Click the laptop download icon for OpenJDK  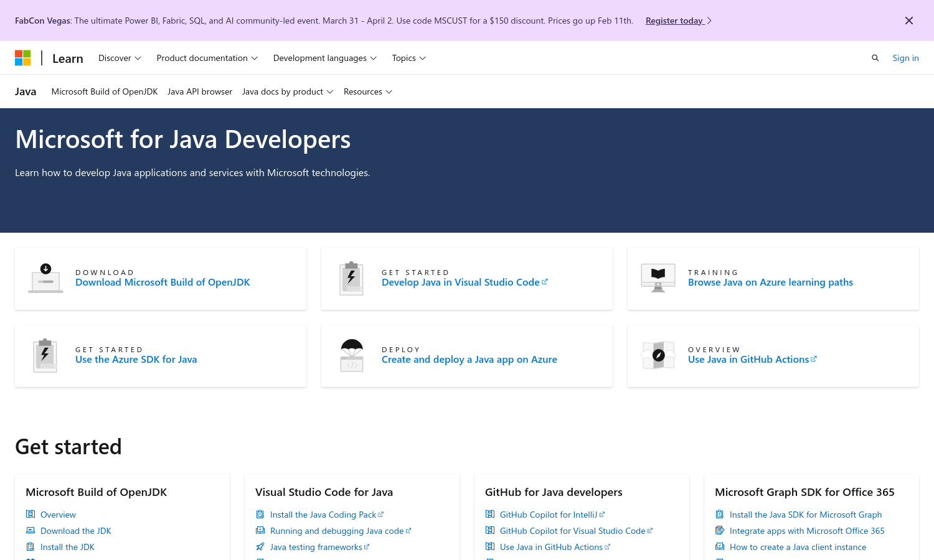click(x=45, y=279)
